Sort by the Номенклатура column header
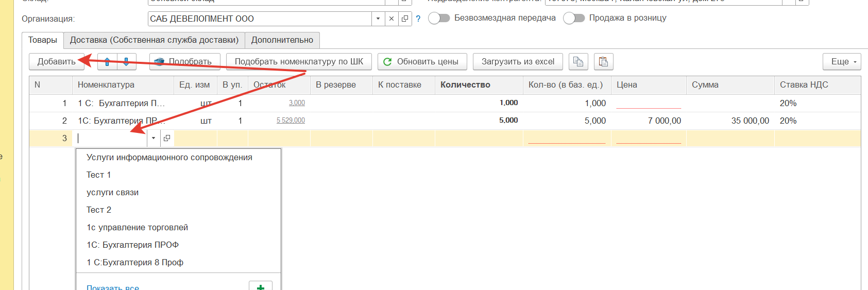 [x=123, y=85]
